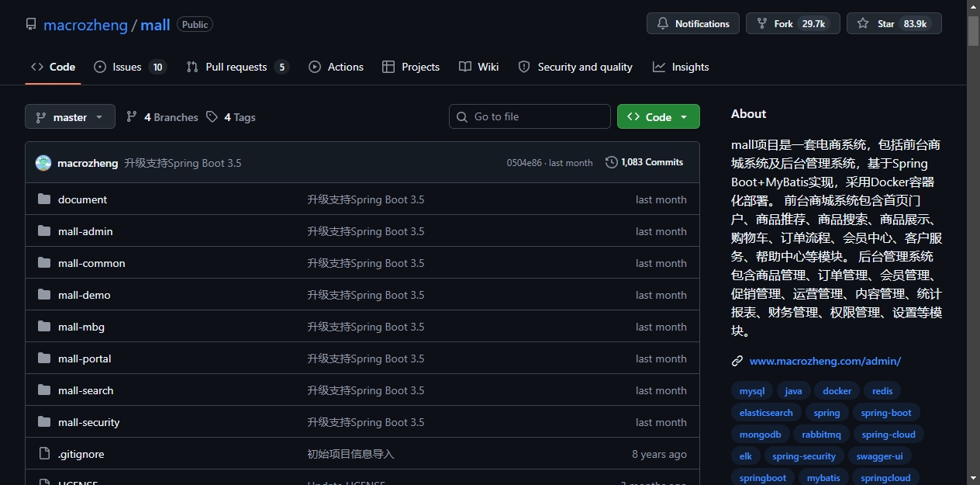Screen dimensions: 980x485
Task: Open the mall-portal folder
Action: pyautogui.click(x=85, y=359)
